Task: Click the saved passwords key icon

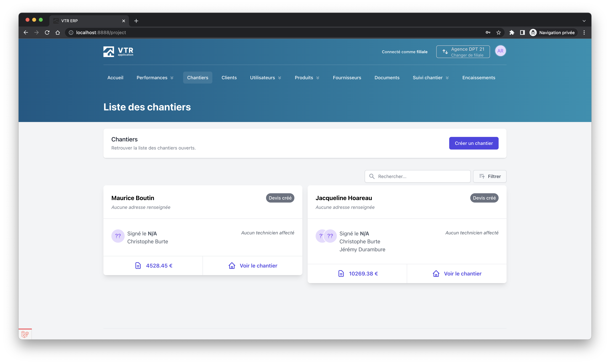Action: tap(488, 33)
